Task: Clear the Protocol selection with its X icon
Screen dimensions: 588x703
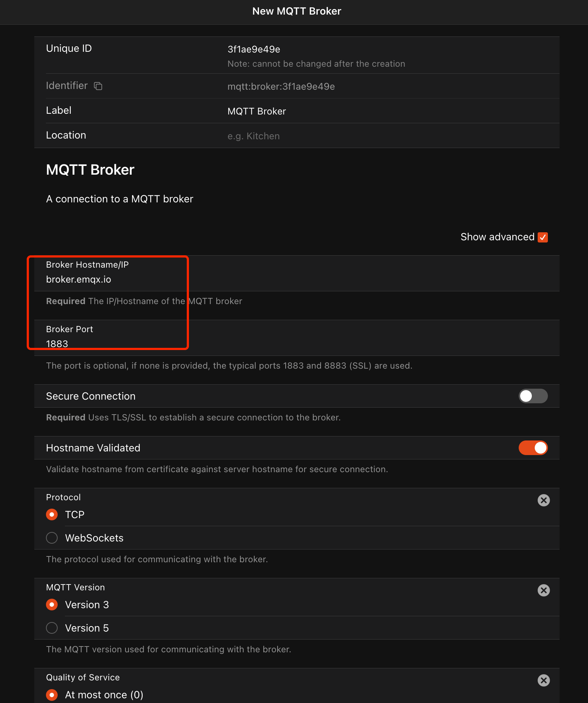Action: [x=543, y=500]
